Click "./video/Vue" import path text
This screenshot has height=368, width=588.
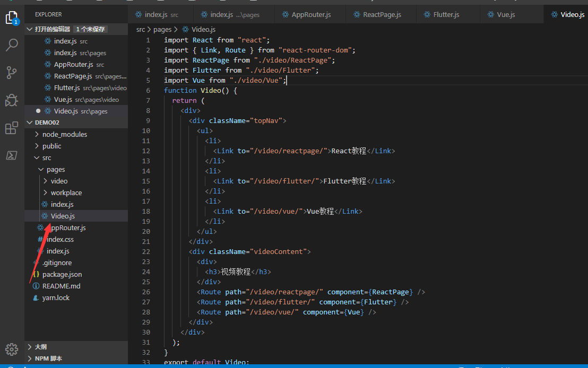[256, 80]
